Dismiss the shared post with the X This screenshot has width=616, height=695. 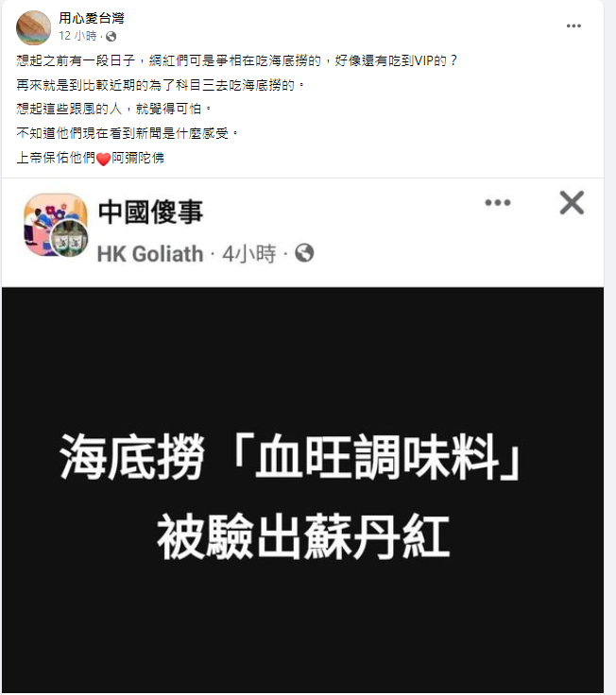pyautogui.click(x=572, y=203)
